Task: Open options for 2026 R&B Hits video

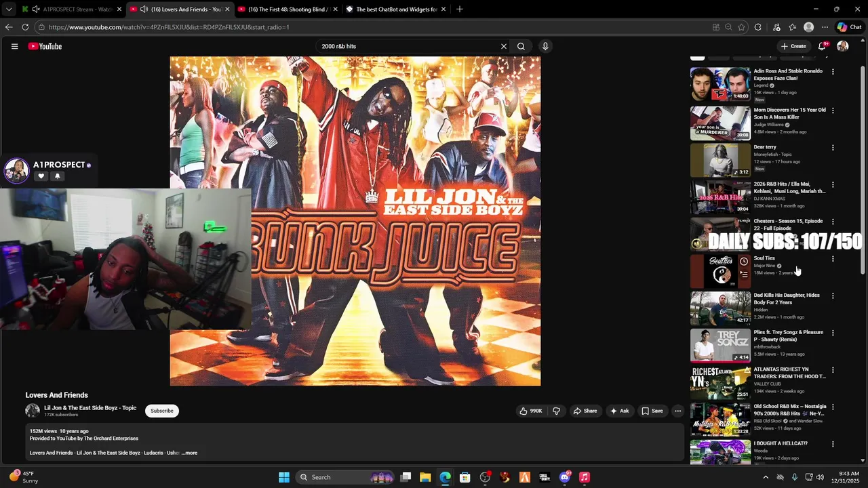Action: [x=833, y=184]
